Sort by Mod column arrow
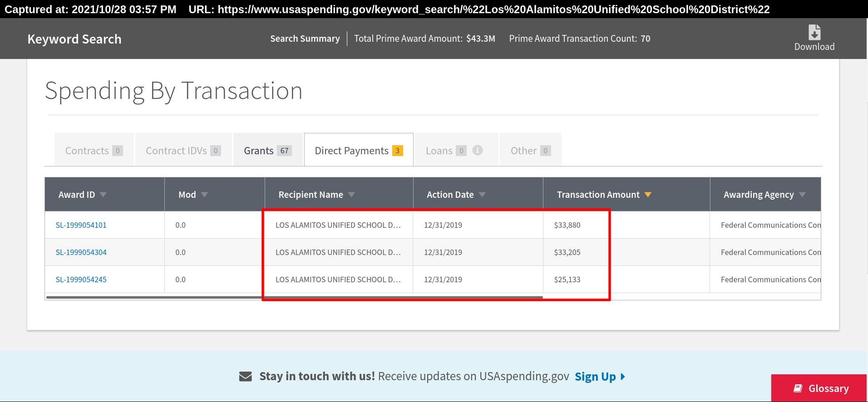The image size is (868, 402). pos(204,195)
